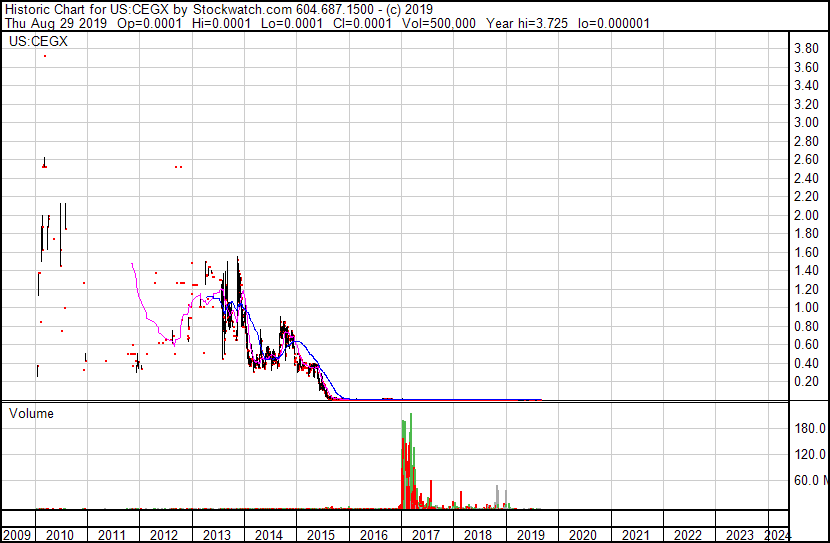Click the 2017 year label on the timeline
The width and height of the screenshot is (830, 543).
pos(426,535)
